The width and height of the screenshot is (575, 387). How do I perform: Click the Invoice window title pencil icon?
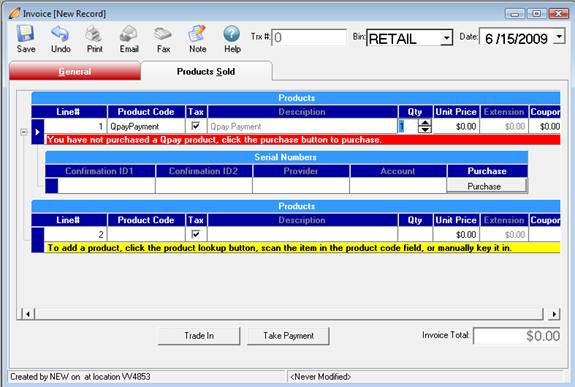point(14,14)
